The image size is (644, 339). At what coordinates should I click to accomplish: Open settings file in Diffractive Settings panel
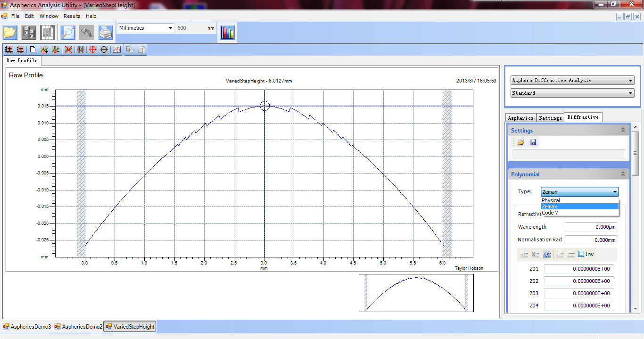coord(521,142)
